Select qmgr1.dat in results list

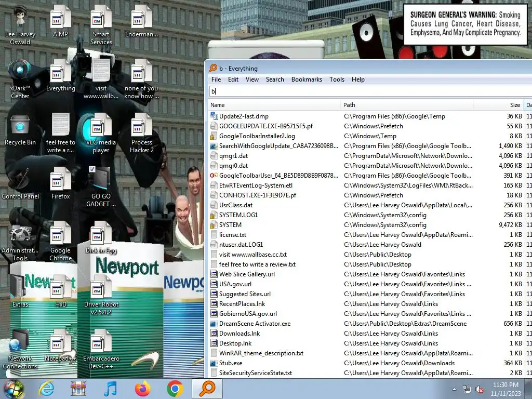370,156
